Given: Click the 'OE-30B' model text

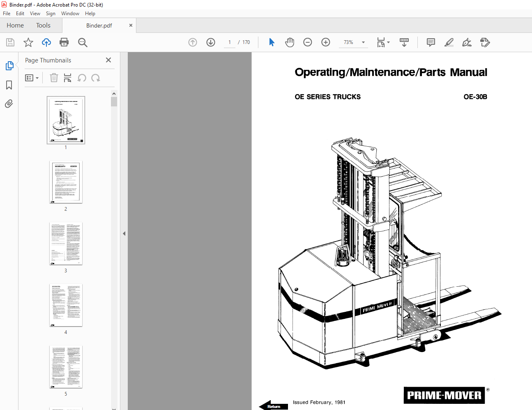Looking at the screenshot, I should [x=475, y=97].
